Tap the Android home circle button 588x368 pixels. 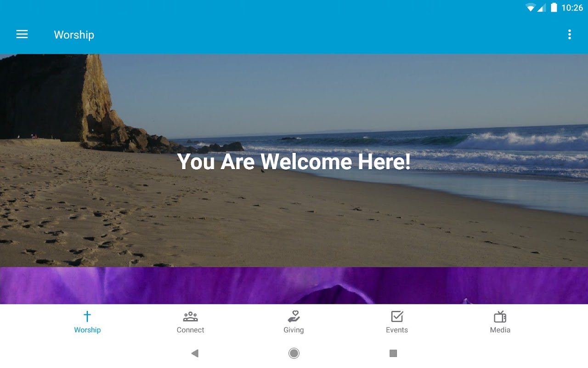(x=294, y=353)
